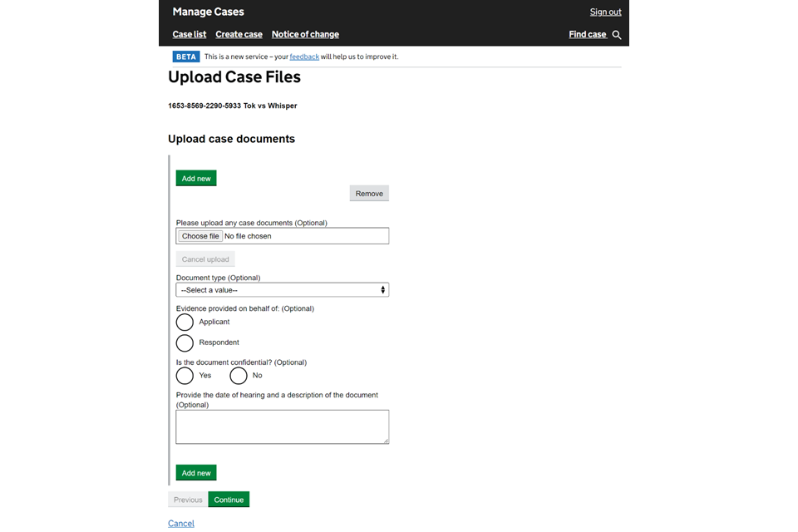Click into the document description text area
Screen dimensions: 798x532
(282, 426)
